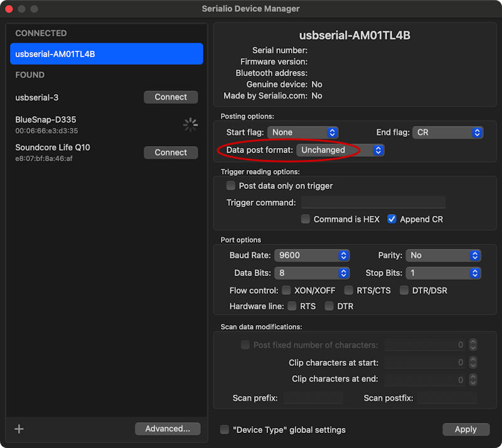Enable RTS/CTS flow control
The width and height of the screenshot is (502, 448).
(x=348, y=290)
